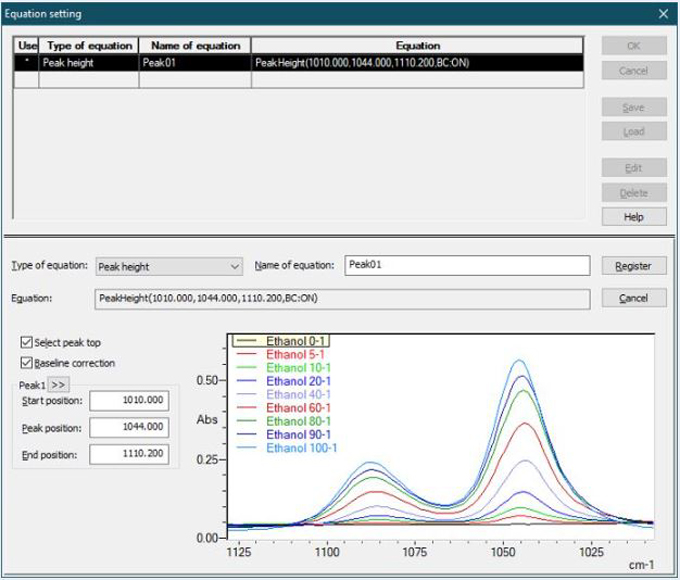Expand Peak1 with the >> button
680x580 pixels.
point(58,385)
